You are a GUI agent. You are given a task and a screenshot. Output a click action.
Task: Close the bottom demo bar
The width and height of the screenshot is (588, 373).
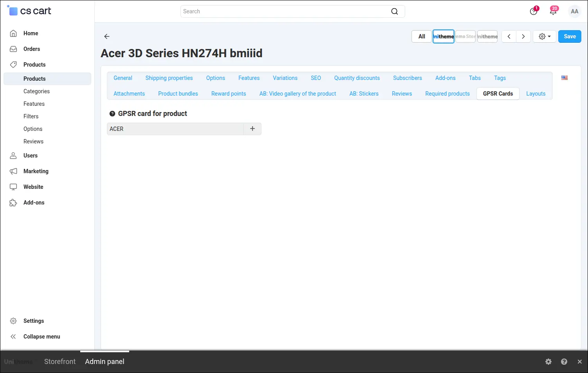[x=580, y=362]
